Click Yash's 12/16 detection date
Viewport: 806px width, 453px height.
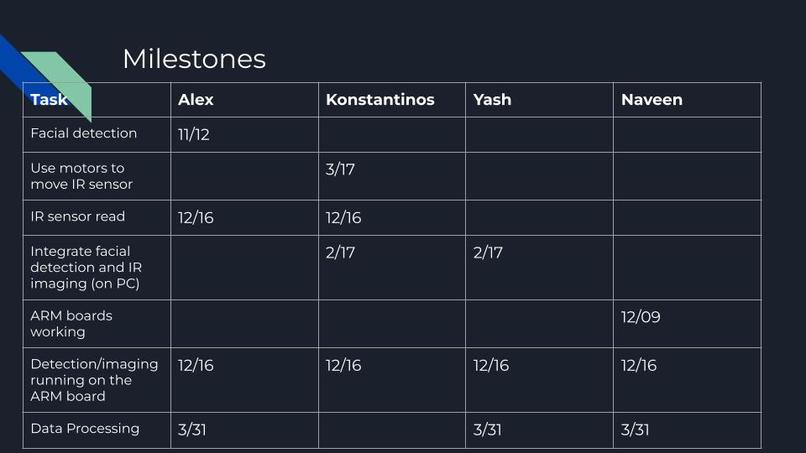click(491, 365)
